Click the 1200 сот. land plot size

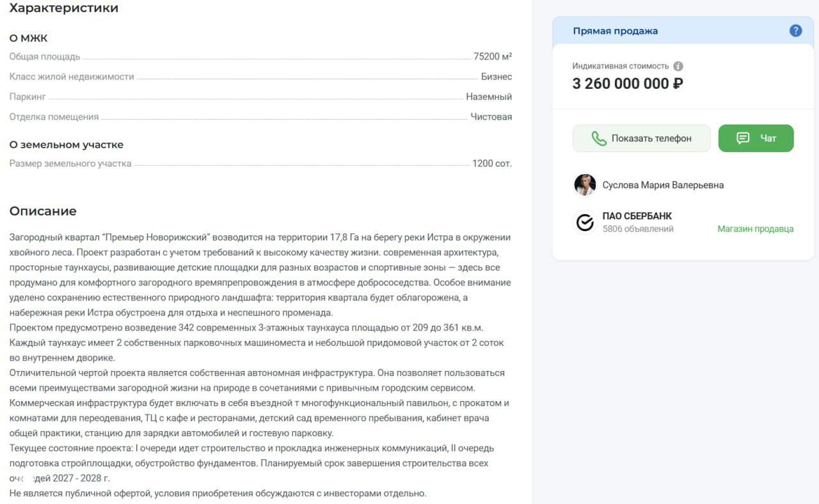coord(493,163)
